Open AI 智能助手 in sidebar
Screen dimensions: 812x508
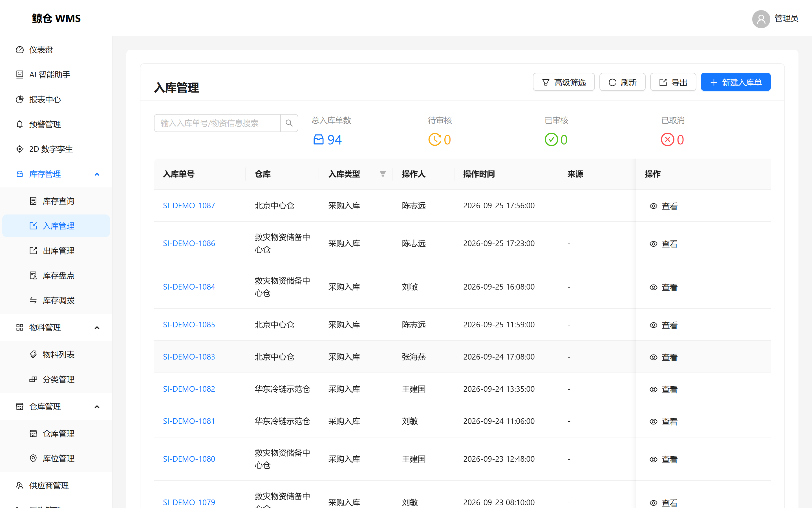pos(56,75)
